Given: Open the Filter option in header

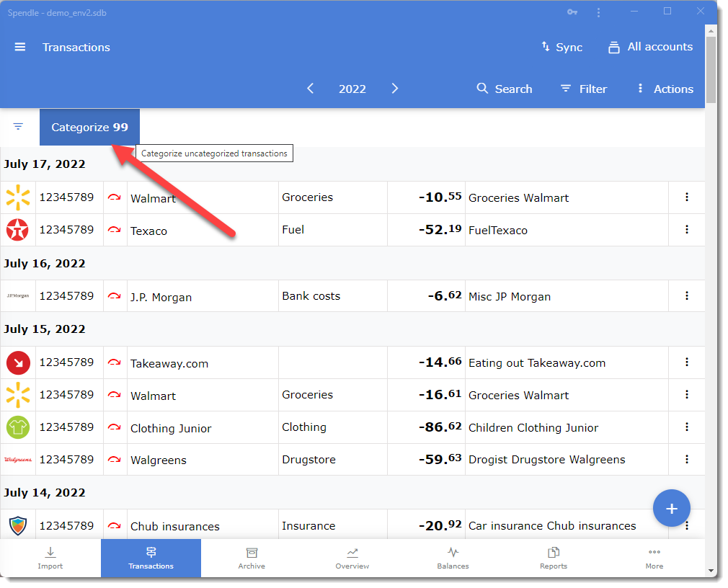Looking at the screenshot, I should (x=584, y=89).
